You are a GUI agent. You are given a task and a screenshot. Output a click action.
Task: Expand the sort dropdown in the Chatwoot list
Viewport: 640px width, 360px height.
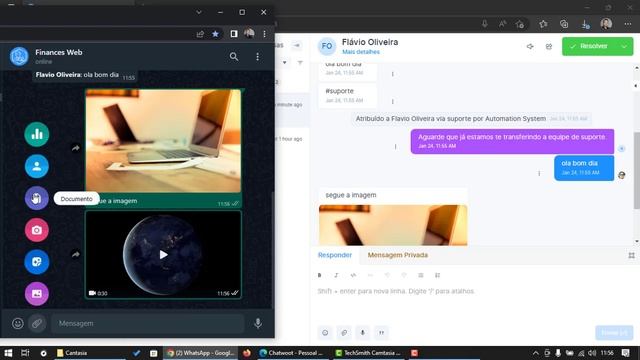coord(284,62)
